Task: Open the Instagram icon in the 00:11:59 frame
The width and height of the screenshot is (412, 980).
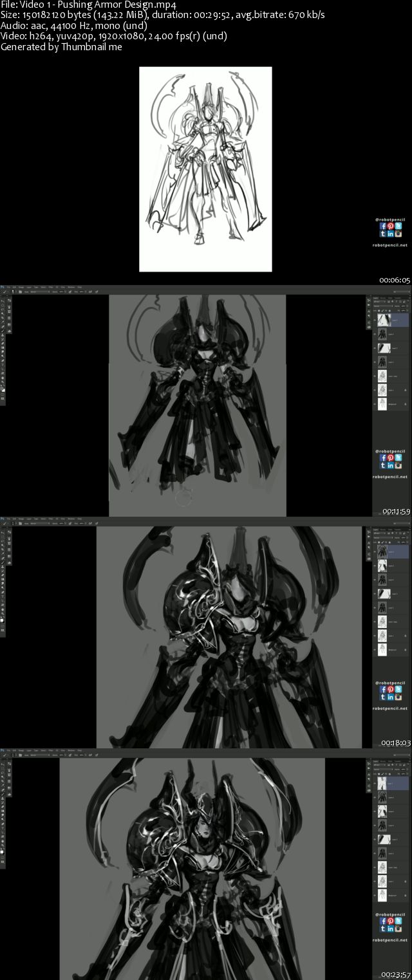Action: [x=398, y=465]
